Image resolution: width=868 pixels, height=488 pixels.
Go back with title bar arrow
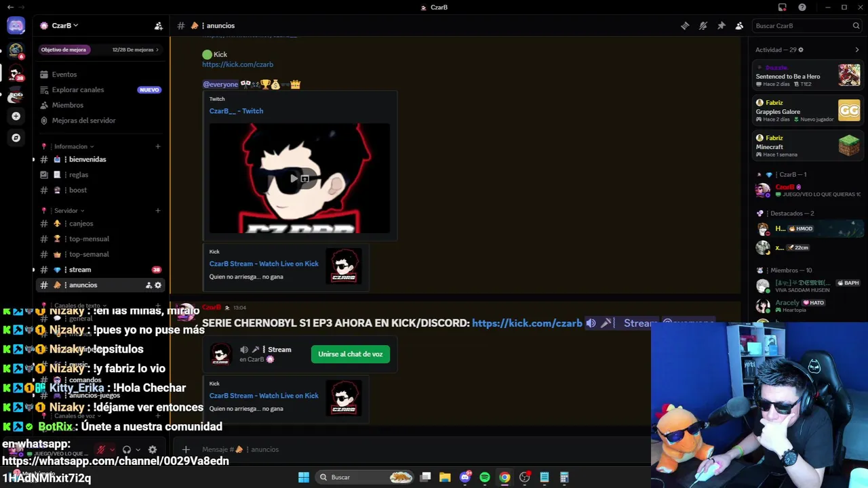(x=10, y=7)
